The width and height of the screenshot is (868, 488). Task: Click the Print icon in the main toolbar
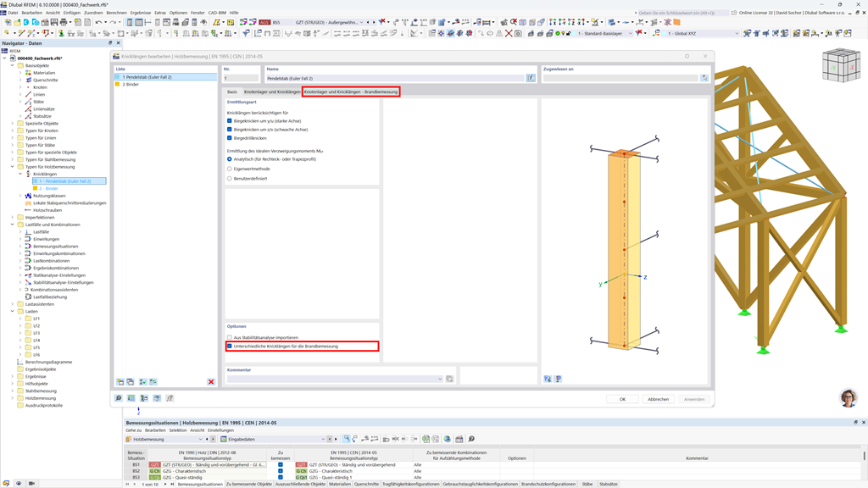click(64, 22)
